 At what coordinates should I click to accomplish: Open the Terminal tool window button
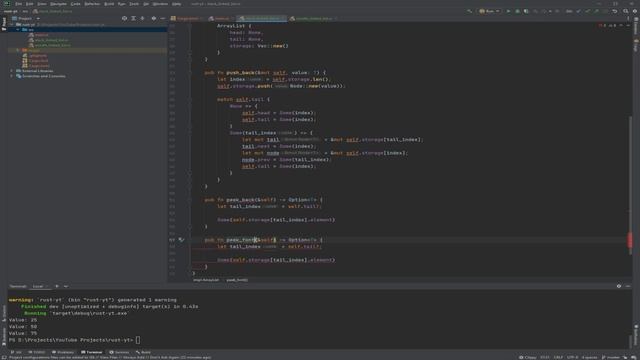[92, 352]
